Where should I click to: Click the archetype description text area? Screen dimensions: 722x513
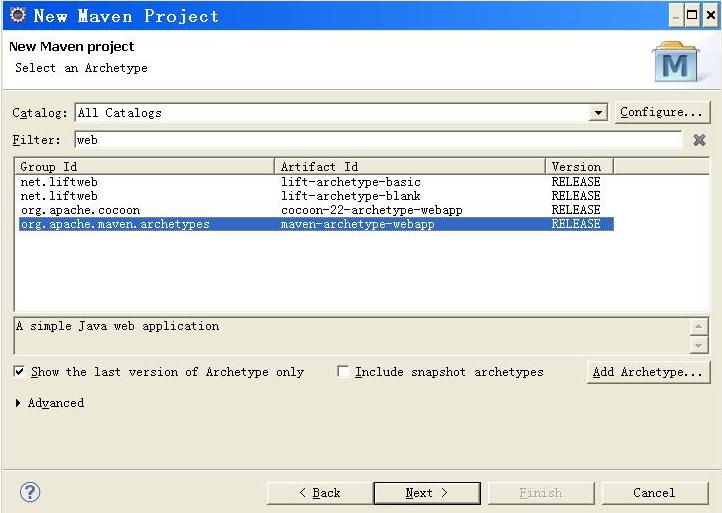point(352,336)
